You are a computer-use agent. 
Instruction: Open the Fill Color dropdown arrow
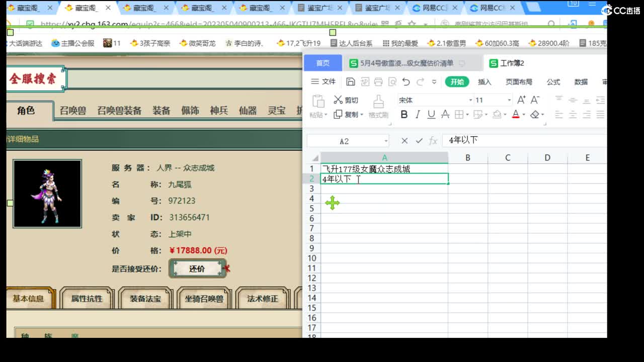504,115
